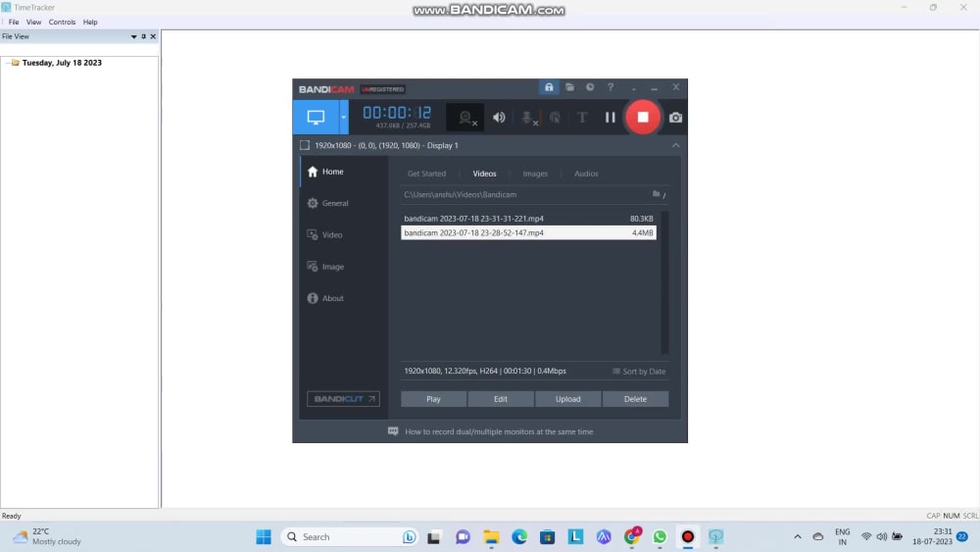
Task: Open the Home section in Bandicam sidebar
Action: [344, 172]
